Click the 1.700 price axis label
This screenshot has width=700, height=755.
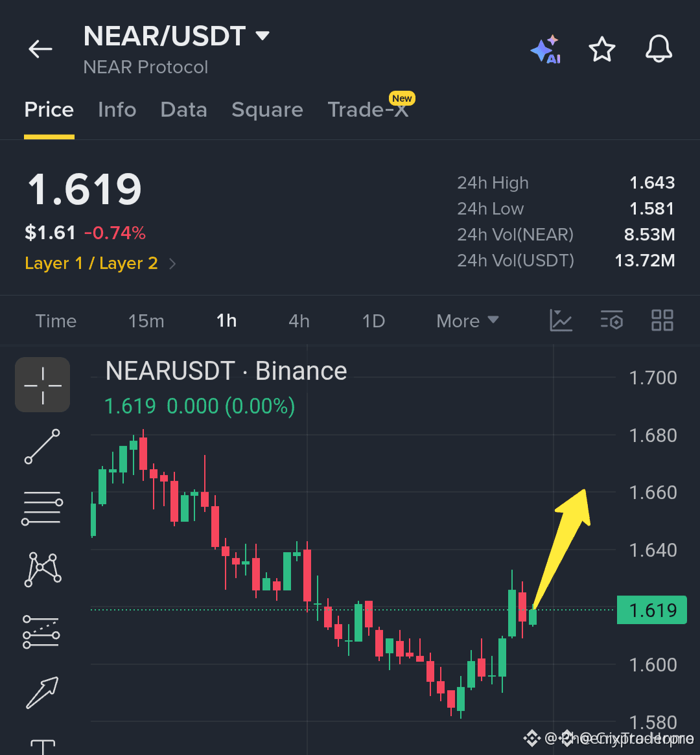pos(653,378)
